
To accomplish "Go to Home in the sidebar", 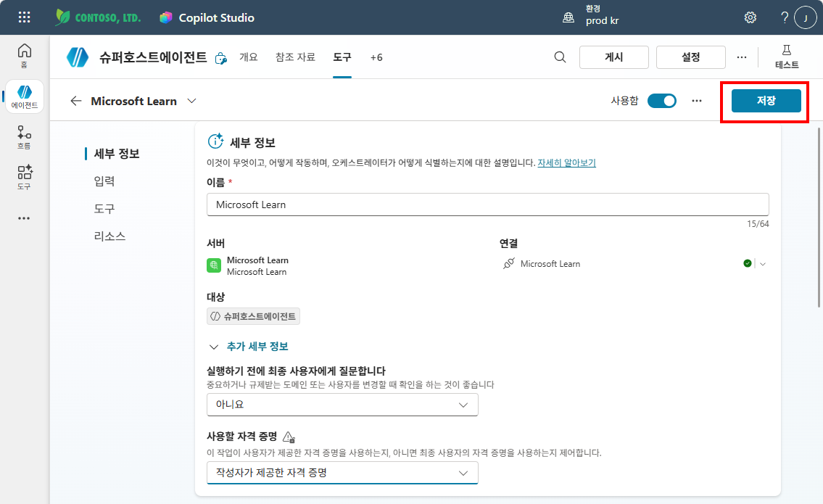I will (x=24, y=56).
